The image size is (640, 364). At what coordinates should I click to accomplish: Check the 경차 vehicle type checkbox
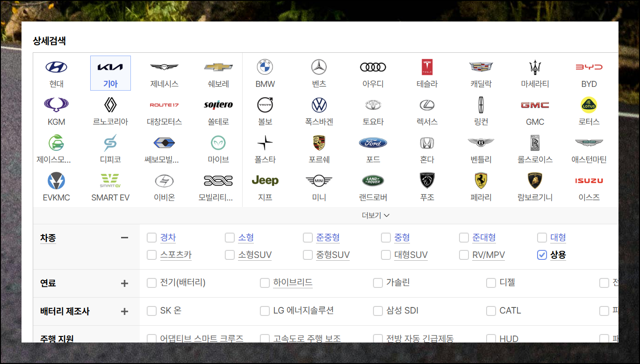point(151,238)
